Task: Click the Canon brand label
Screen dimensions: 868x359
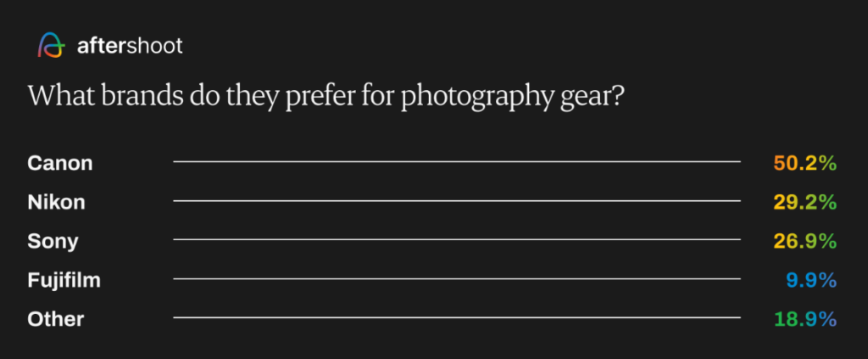Action: pos(59,162)
